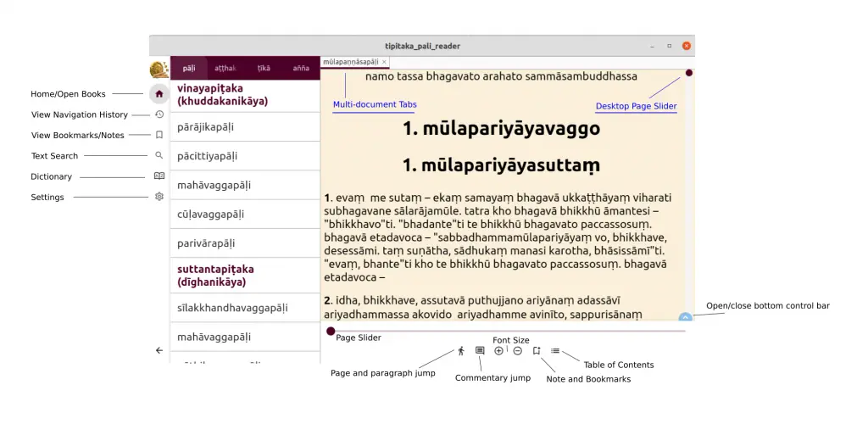This screenshot has width=868, height=424.
Task: Click the bottom page slider handle
Action: pyautogui.click(x=331, y=332)
